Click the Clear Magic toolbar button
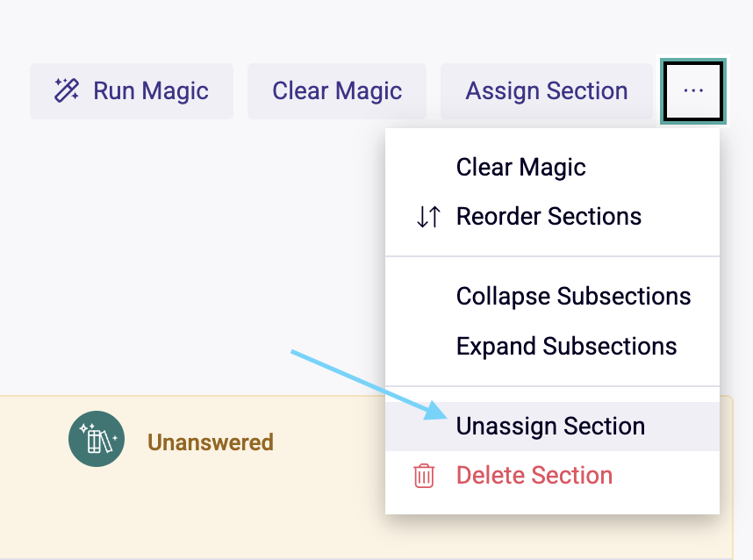 pos(337,91)
